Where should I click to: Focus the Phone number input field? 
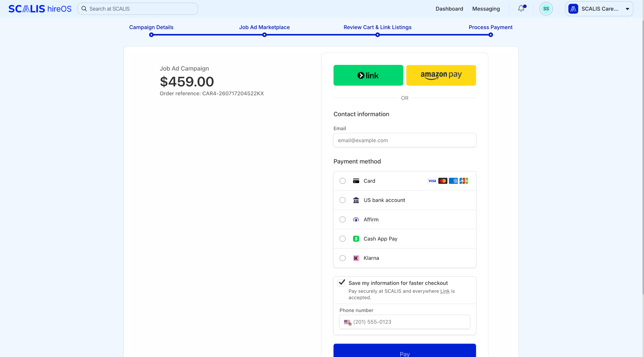pos(405,322)
